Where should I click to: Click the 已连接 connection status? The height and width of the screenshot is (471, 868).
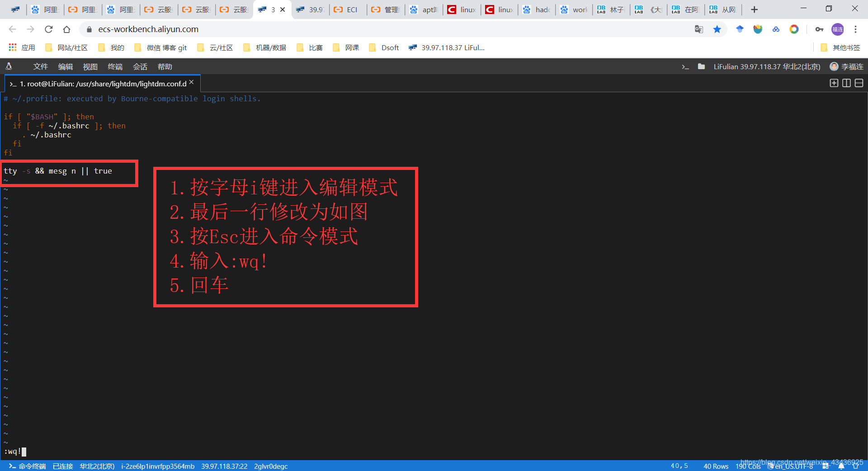point(62,466)
